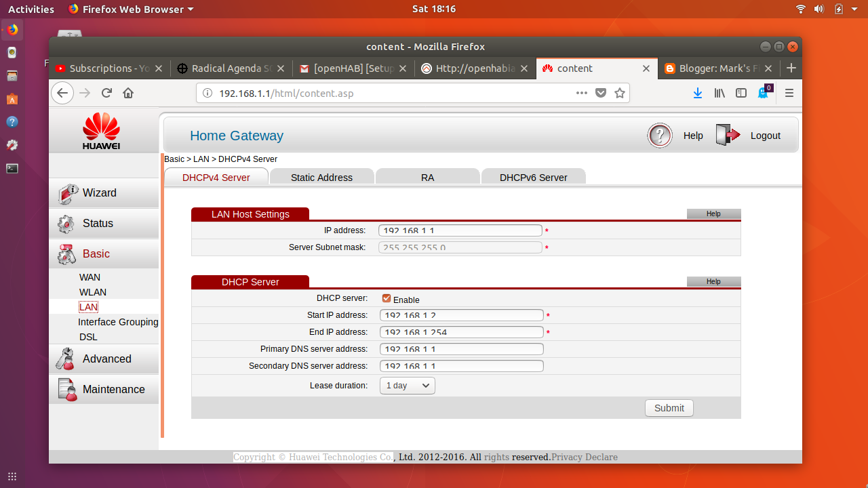Open the Wizard section icon
Image resolution: width=868 pixels, height=488 pixels.
pos(68,193)
